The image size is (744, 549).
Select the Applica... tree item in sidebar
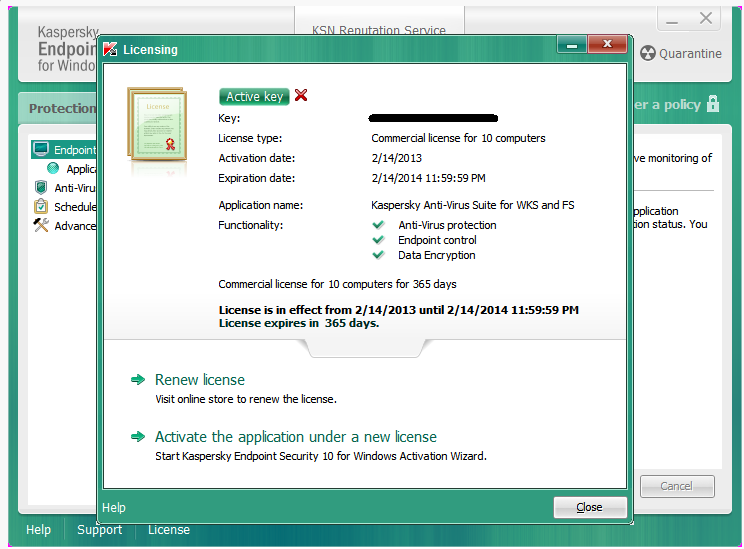(81, 169)
